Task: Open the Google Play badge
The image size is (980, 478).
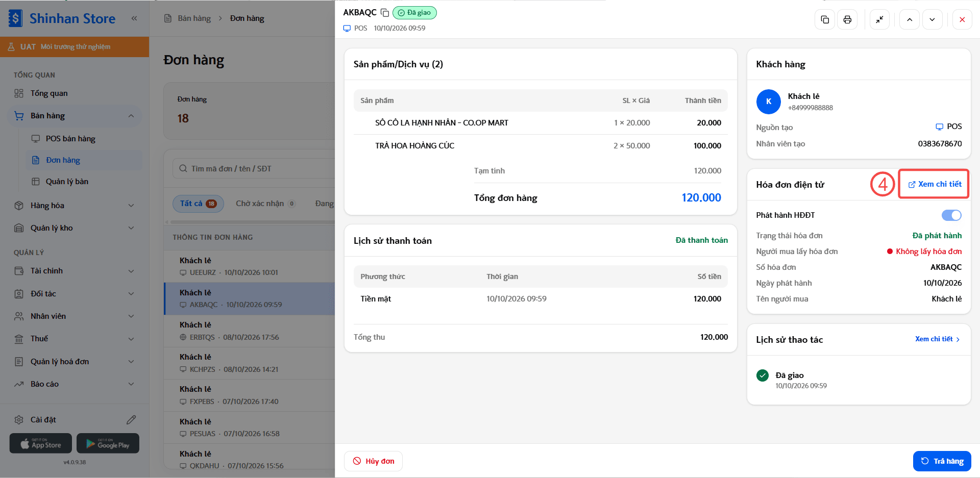Action: coord(108,443)
